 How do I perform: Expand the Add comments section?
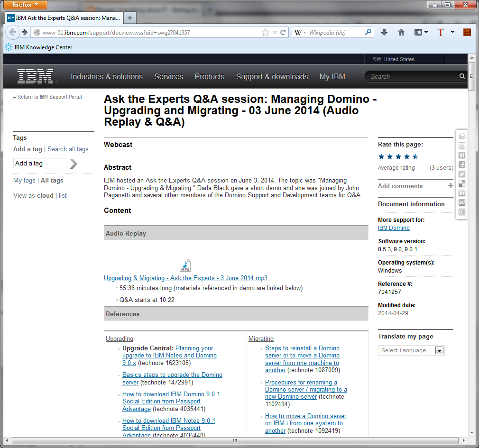450,186
